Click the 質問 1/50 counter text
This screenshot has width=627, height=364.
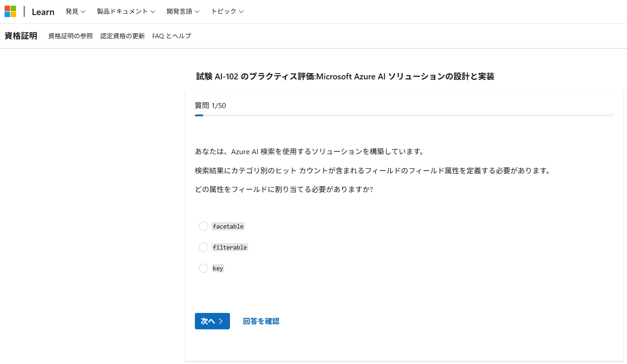coord(210,106)
